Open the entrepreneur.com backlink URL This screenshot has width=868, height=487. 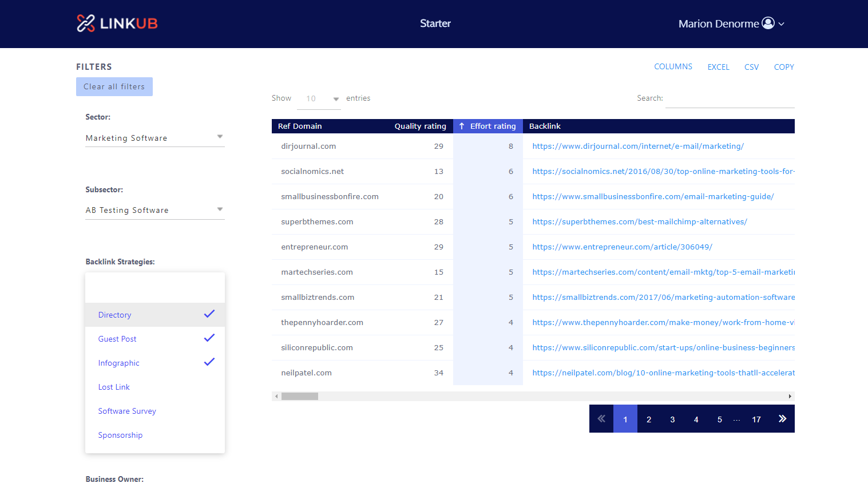click(622, 247)
